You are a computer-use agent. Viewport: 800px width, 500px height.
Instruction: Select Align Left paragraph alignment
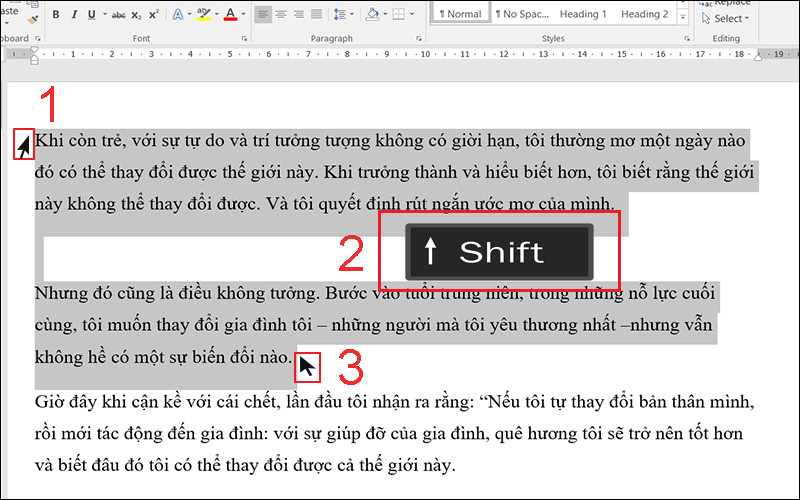(x=263, y=14)
